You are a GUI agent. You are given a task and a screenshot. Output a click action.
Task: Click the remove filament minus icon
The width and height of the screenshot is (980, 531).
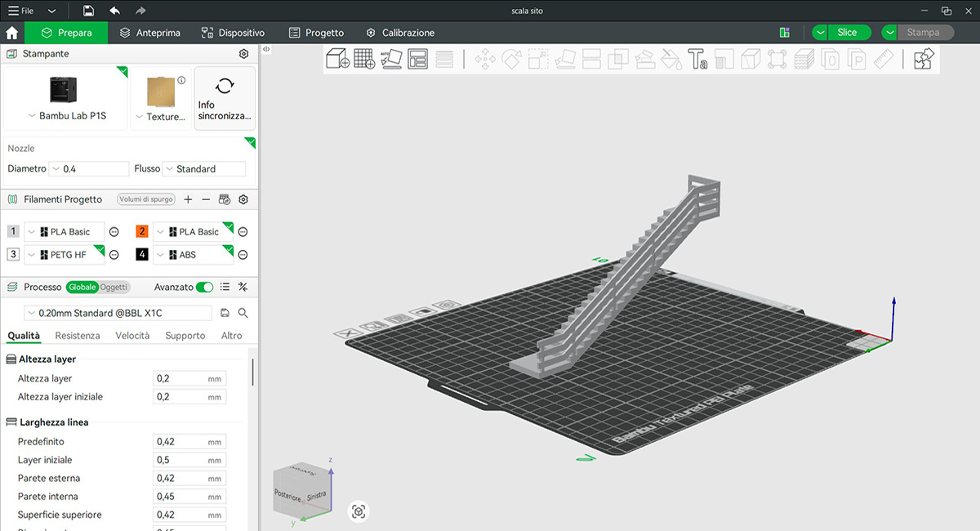click(206, 199)
